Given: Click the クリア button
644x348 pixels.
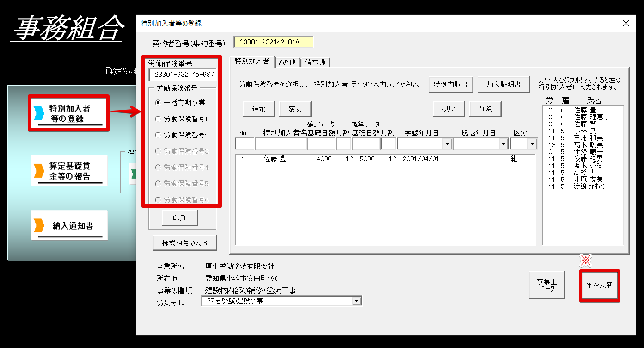Looking at the screenshot, I should (x=449, y=109).
